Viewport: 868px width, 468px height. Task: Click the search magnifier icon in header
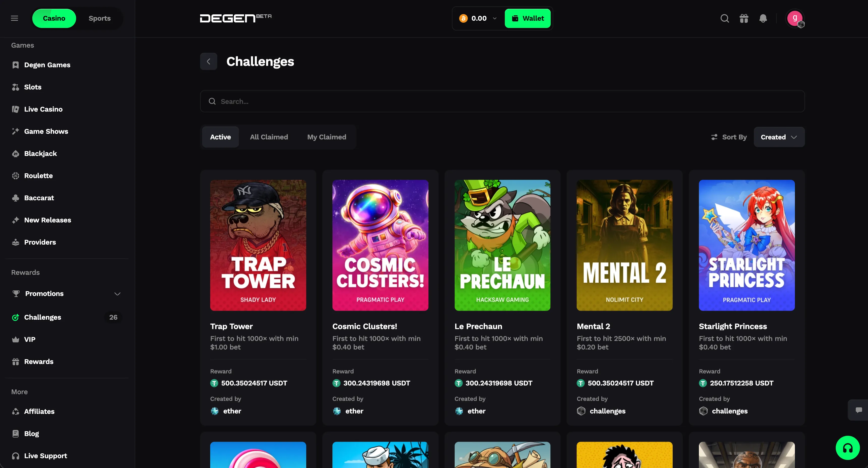point(725,18)
